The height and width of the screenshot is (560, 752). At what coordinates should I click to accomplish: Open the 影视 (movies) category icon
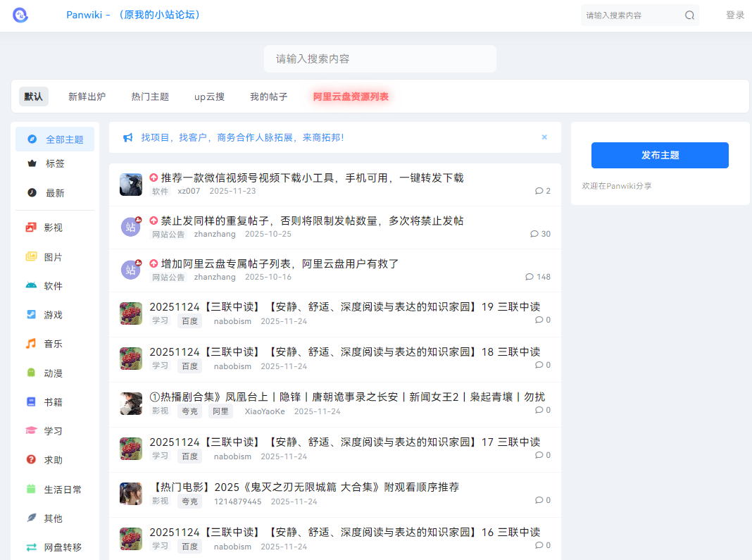click(x=30, y=228)
